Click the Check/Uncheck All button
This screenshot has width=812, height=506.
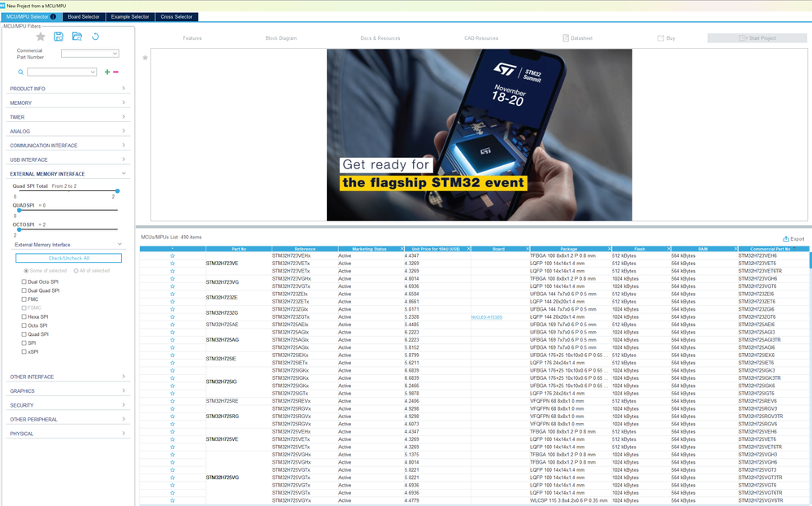click(x=69, y=258)
